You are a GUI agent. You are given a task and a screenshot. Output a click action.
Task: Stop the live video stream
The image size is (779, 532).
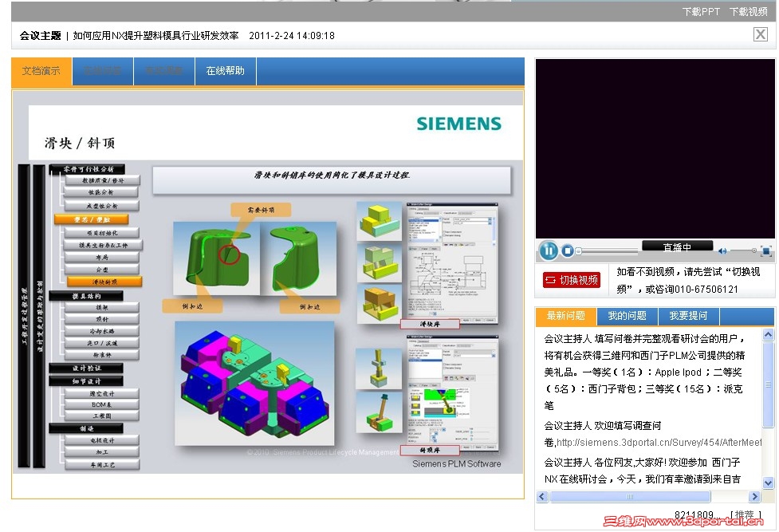click(x=568, y=250)
